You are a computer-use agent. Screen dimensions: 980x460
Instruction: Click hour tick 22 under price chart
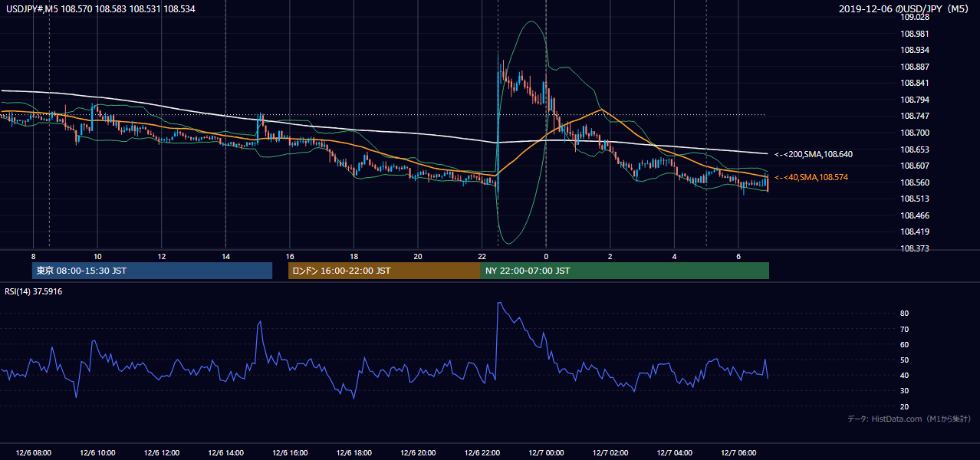tap(482, 256)
